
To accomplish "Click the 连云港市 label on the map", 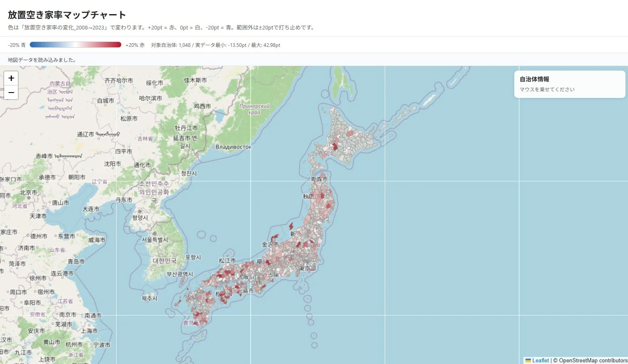I will click(x=62, y=274).
